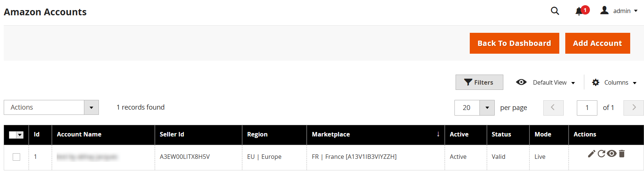Go to the next page arrow
The width and height of the screenshot is (644, 173).
[x=634, y=108]
